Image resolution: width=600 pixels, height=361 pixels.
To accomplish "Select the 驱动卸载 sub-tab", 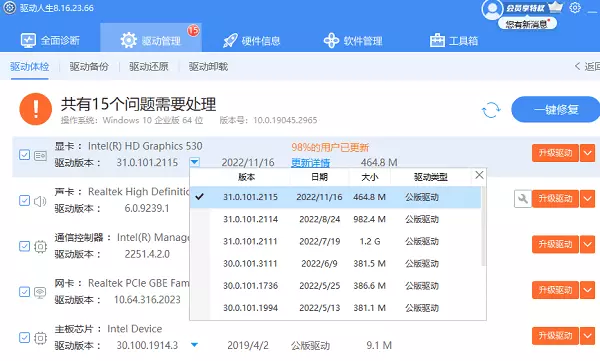I will pos(208,67).
